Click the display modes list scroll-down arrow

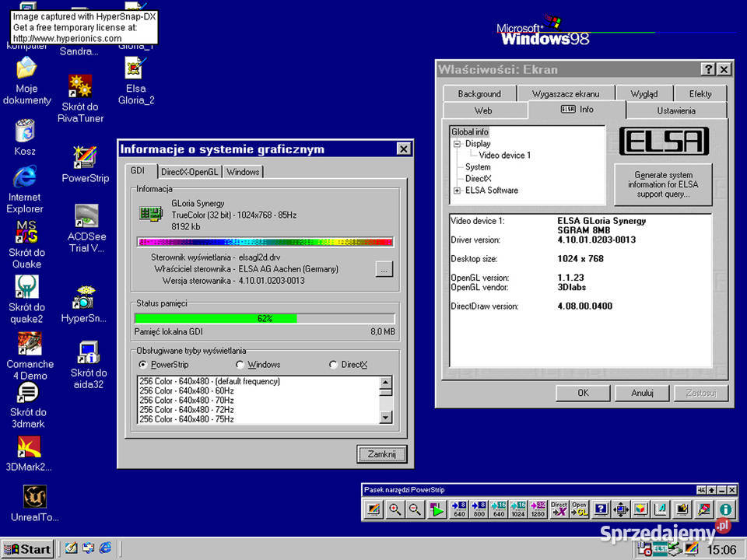pos(386,417)
